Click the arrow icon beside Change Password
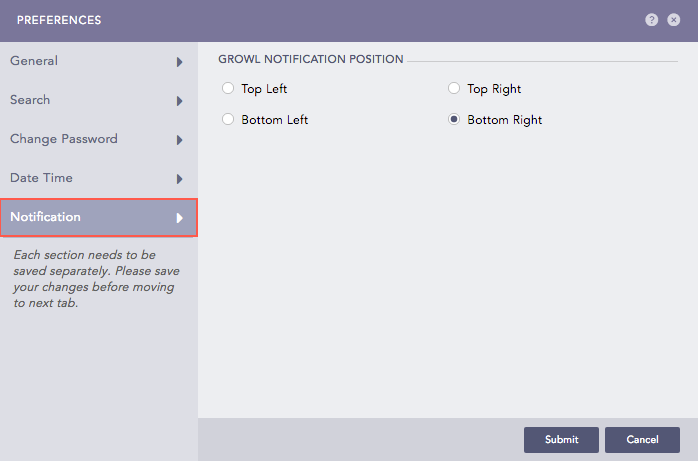The height and width of the screenshot is (461, 698). point(180,140)
